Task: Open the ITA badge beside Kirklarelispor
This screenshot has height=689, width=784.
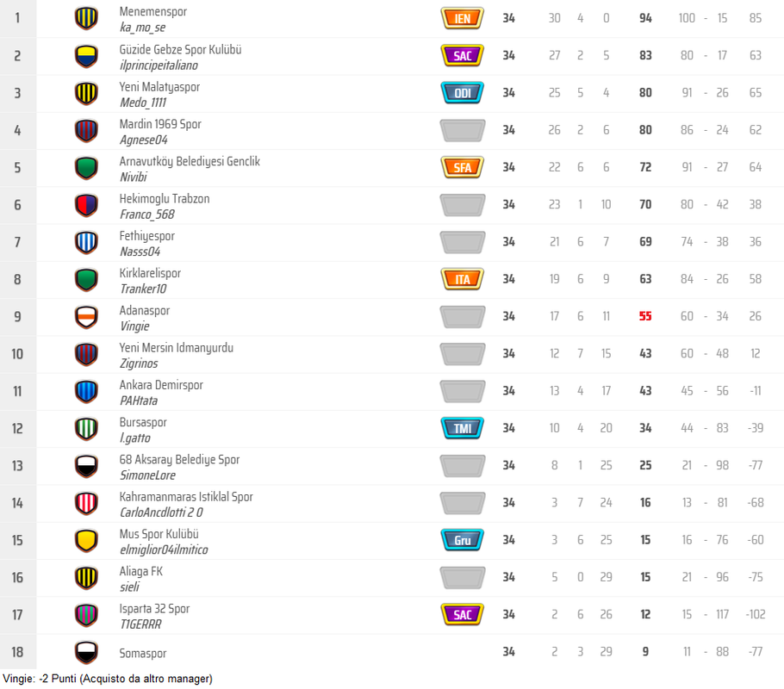Action: [463, 279]
